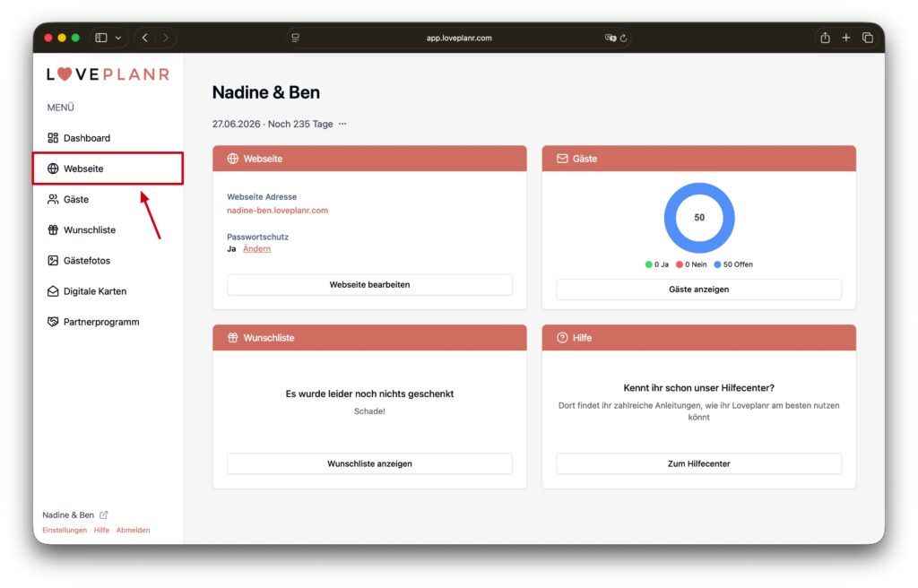Toggle the Safari sidebar panel
Viewport: 918px width, 588px height.
(x=101, y=38)
